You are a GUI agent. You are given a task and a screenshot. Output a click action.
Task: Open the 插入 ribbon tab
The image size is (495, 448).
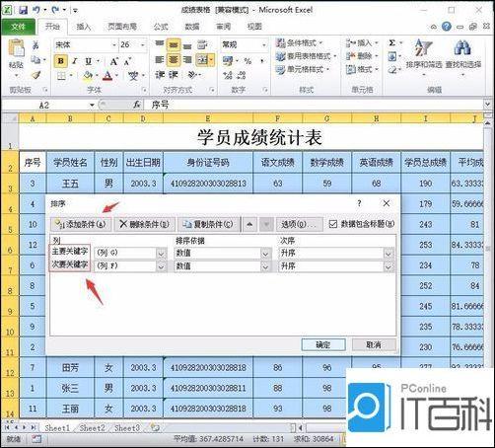click(x=84, y=27)
